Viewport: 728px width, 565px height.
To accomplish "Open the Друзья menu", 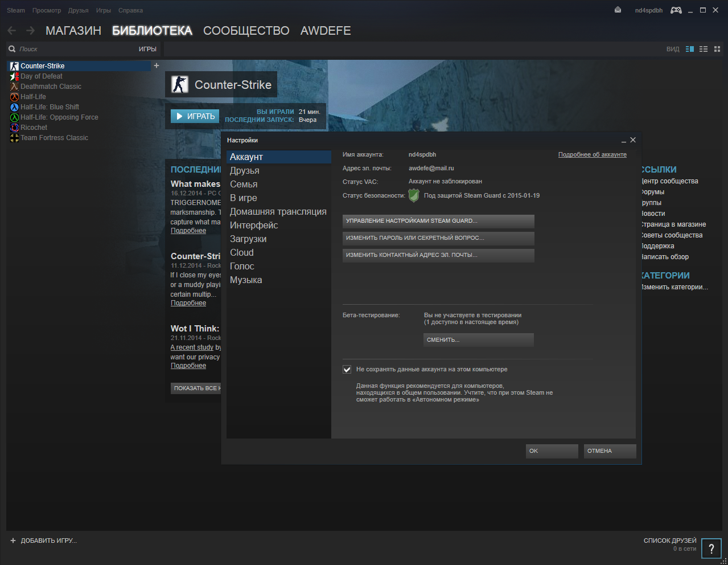I will [79, 10].
